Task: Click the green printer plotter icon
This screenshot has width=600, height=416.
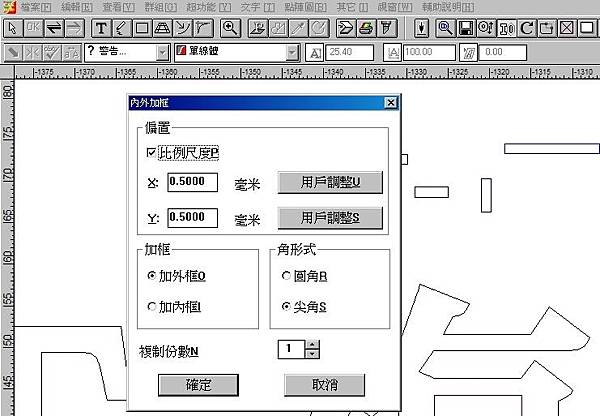Action: click(x=366, y=28)
